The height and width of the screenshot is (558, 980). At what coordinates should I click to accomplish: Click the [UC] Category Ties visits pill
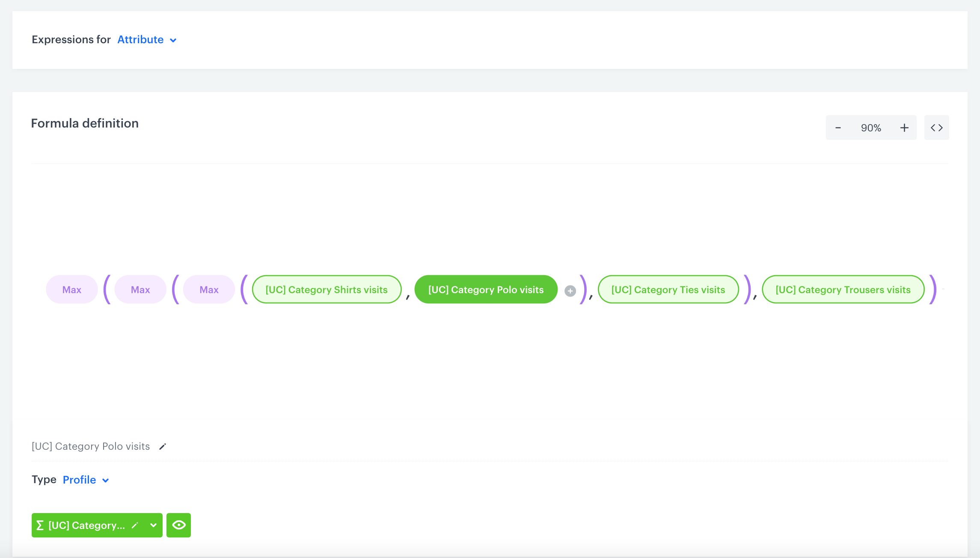pyautogui.click(x=668, y=289)
